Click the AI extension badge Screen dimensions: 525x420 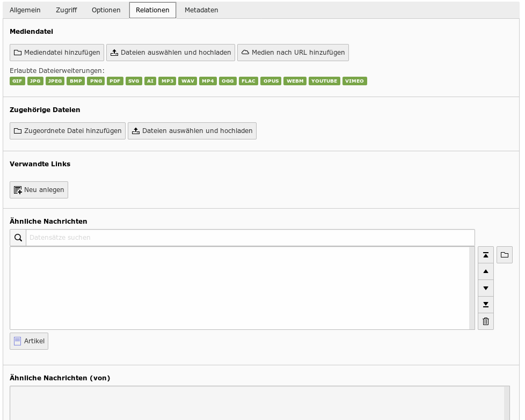coord(150,81)
